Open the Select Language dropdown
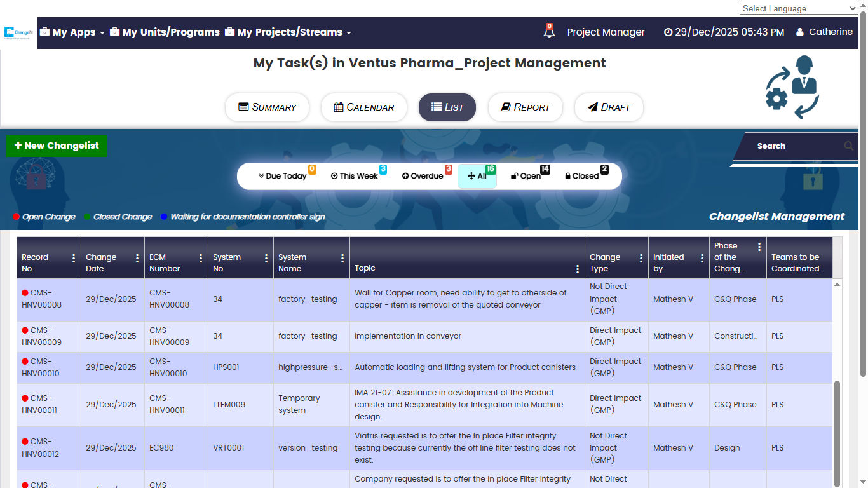The height and width of the screenshot is (488, 868). click(798, 8)
